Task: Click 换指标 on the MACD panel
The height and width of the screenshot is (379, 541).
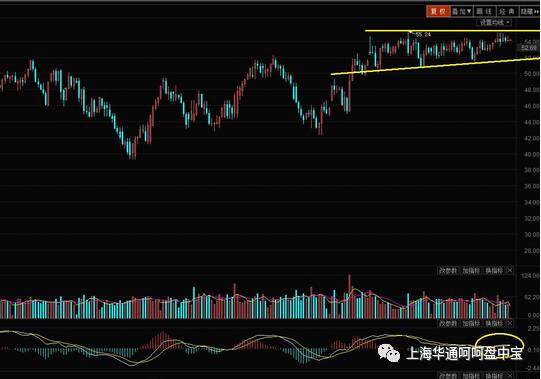Action: [x=494, y=323]
